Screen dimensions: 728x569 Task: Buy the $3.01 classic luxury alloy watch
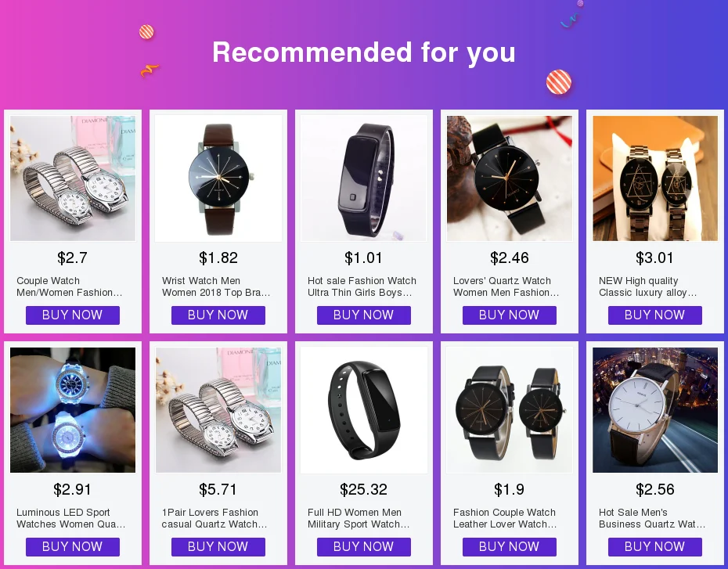click(x=655, y=315)
